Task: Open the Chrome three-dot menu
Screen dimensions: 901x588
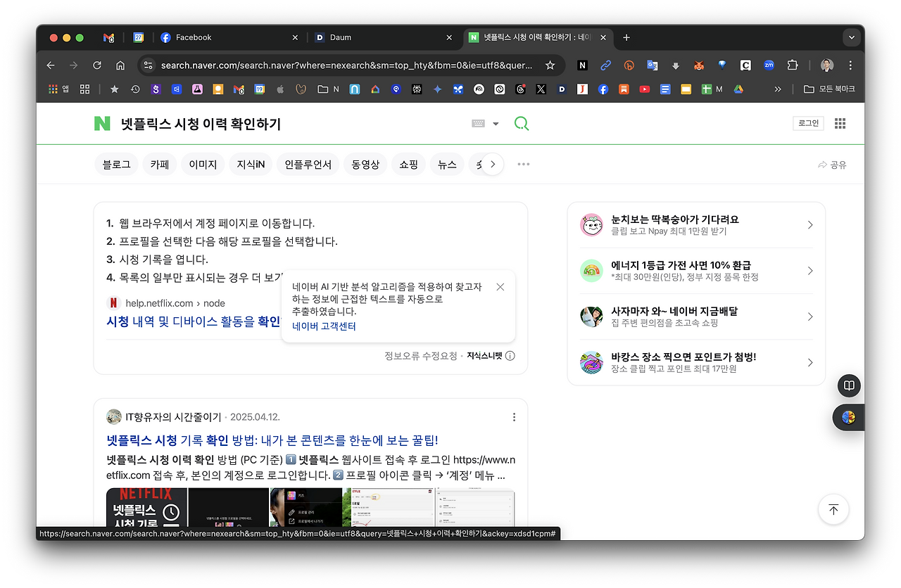Action: pos(850,65)
